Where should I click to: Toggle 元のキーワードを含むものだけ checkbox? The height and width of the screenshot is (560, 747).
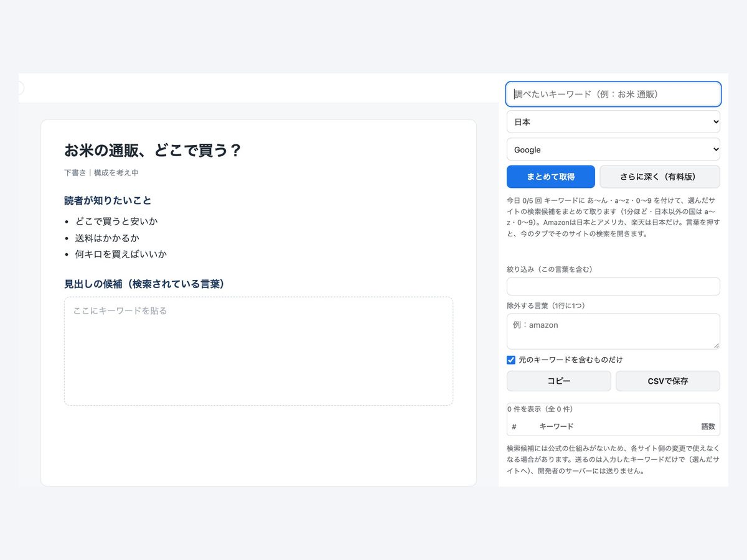tap(511, 360)
